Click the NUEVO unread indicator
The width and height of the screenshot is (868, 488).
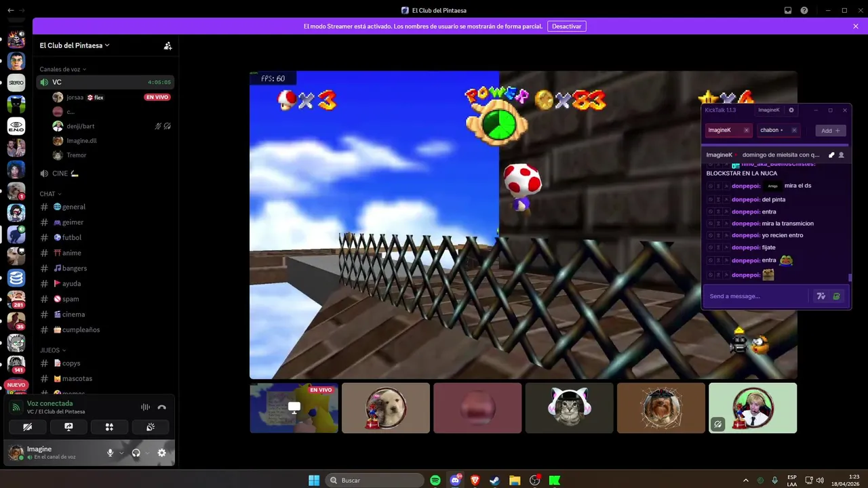pyautogui.click(x=16, y=385)
